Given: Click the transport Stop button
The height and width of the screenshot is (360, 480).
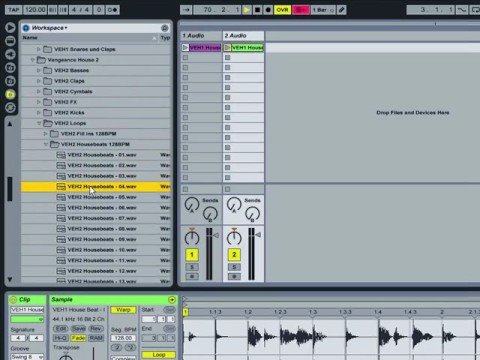Looking at the screenshot, I should pyautogui.click(x=257, y=10).
